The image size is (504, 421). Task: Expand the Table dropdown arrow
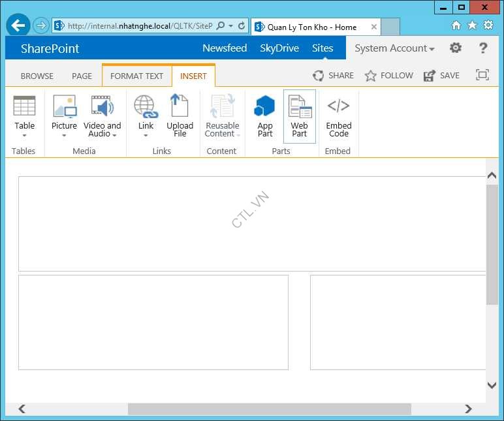25,136
